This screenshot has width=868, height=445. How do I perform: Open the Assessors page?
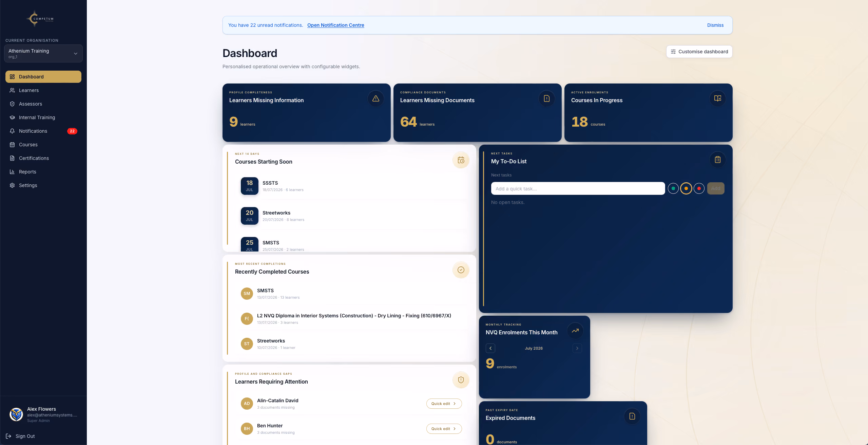tap(43, 104)
